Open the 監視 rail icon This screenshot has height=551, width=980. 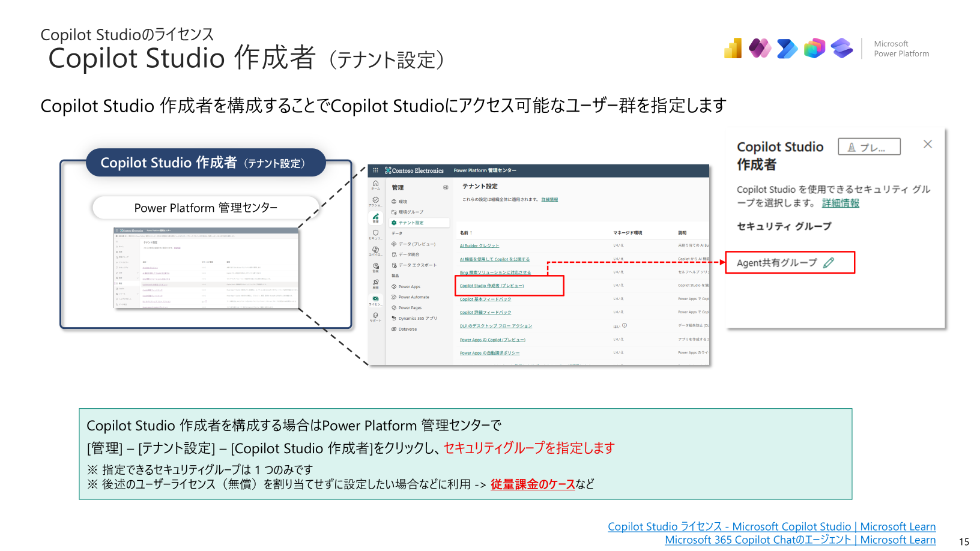point(375,267)
